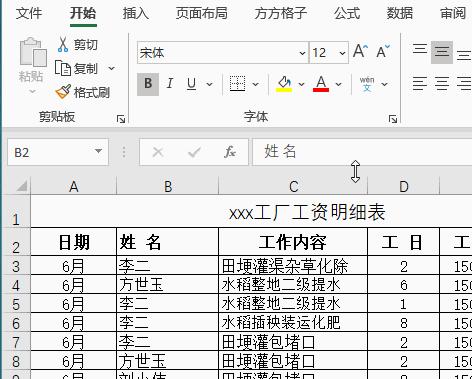Viewport: 472px width, 379px height.
Task: Switch to the 数据 tab
Action: coord(400,14)
